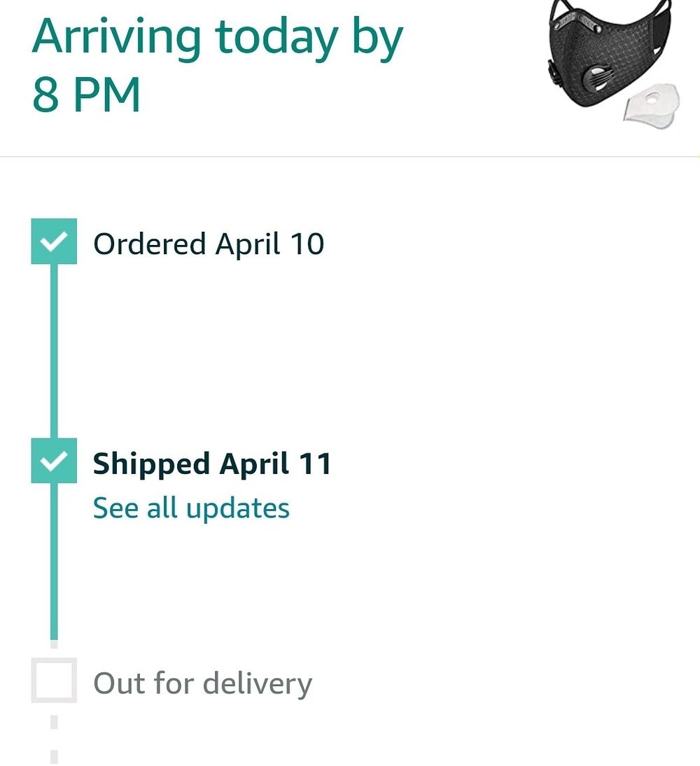Click the checkmark icon beside Shipped April 11
The height and width of the screenshot is (766, 700).
coord(54,461)
